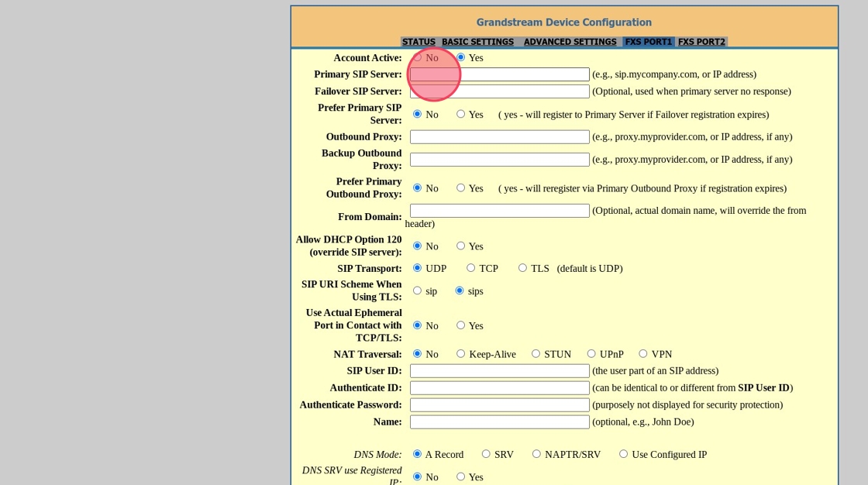Image resolution: width=868 pixels, height=485 pixels.
Task: Set Allow DHCP Option 120 to Yes
Action: click(460, 246)
